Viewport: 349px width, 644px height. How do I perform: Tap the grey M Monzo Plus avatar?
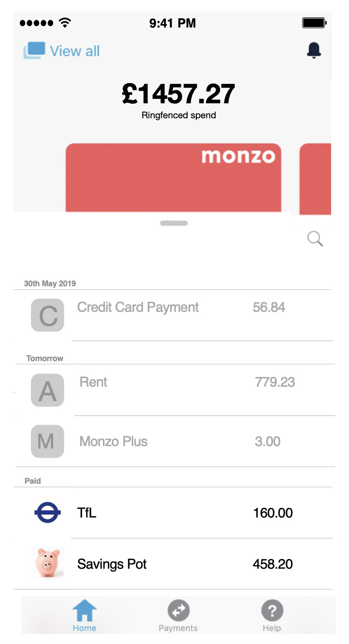[47, 441]
